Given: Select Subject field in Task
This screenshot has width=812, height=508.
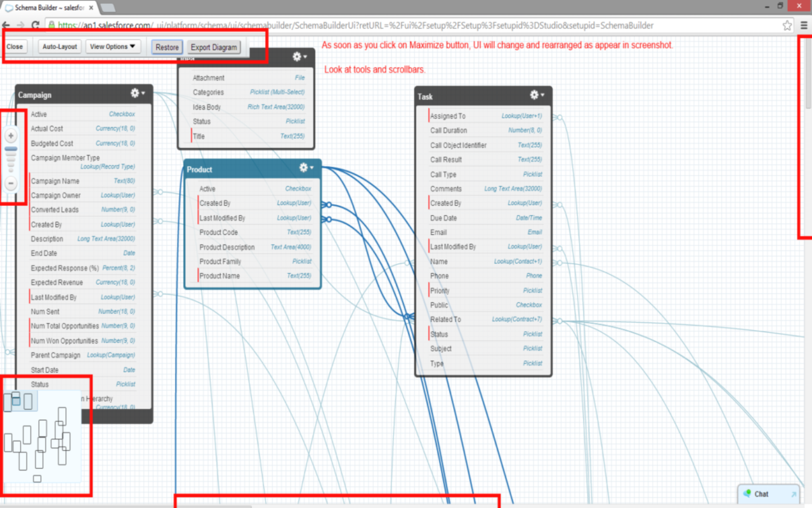Looking at the screenshot, I should (x=486, y=349).
